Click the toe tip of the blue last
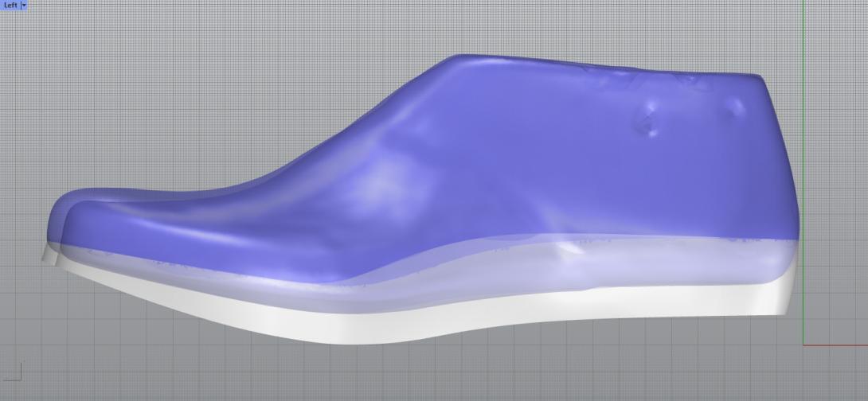The width and height of the screenshot is (868, 401). click(x=51, y=221)
